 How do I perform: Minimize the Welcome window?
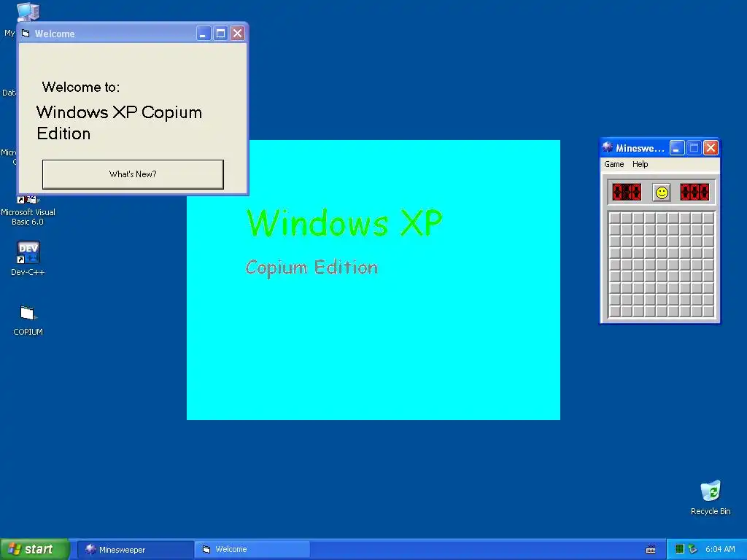[204, 34]
